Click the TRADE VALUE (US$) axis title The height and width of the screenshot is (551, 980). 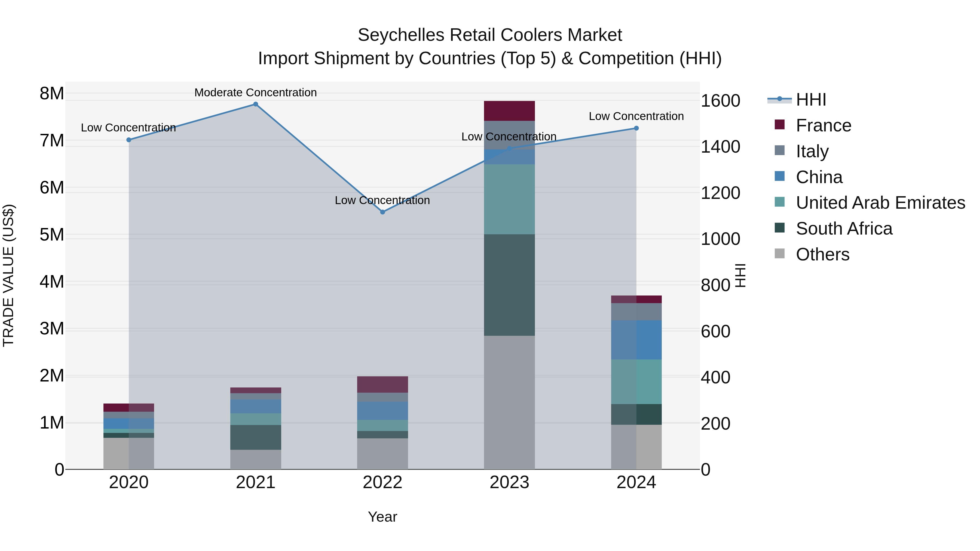8,275
